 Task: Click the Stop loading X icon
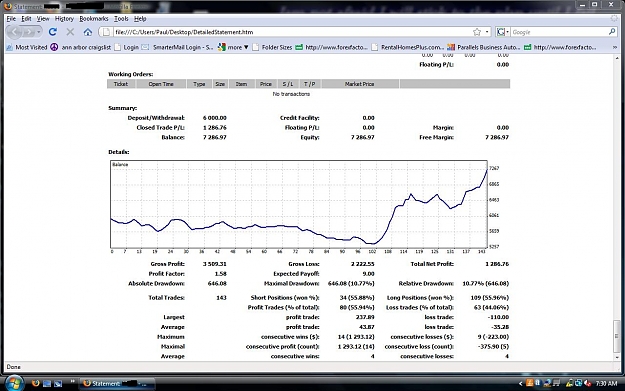pos(70,32)
